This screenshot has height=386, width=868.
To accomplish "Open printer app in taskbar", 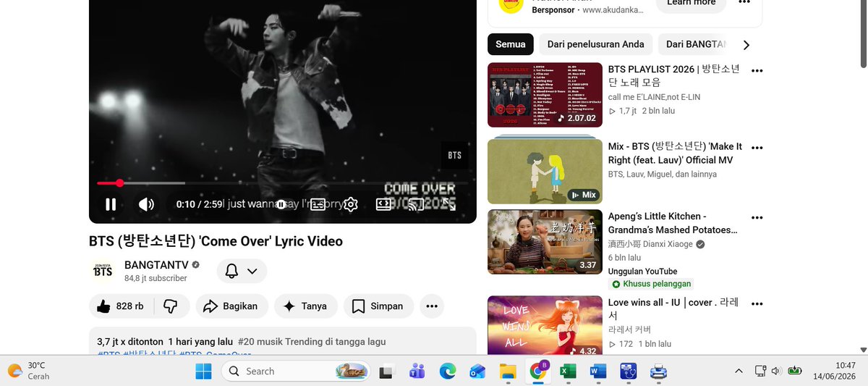I will (658, 372).
